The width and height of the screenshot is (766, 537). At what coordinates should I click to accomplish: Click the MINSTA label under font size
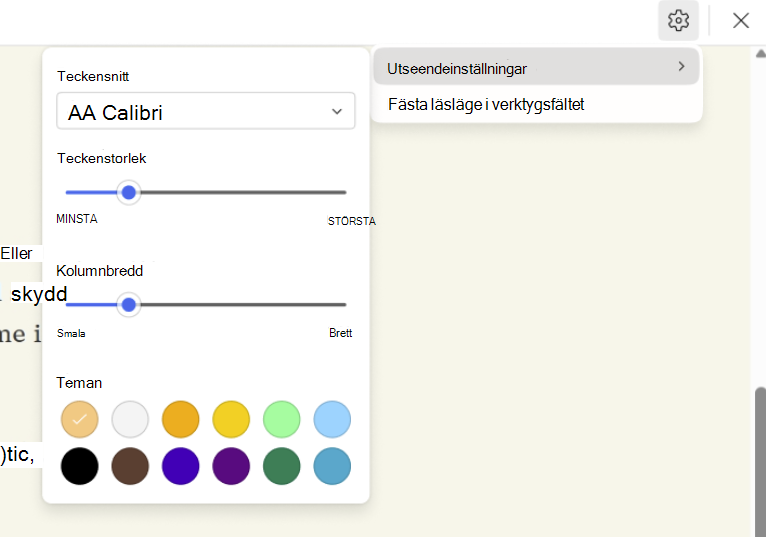tap(77, 219)
